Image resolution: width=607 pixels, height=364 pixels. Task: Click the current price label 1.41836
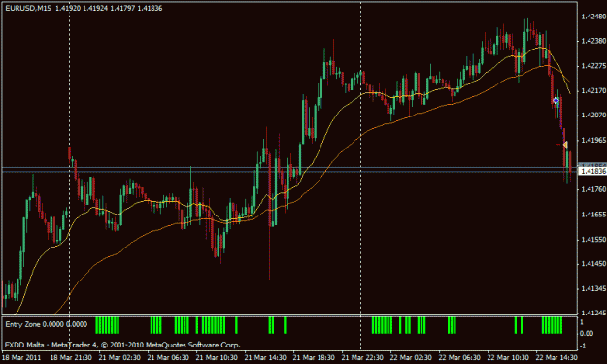pos(592,171)
